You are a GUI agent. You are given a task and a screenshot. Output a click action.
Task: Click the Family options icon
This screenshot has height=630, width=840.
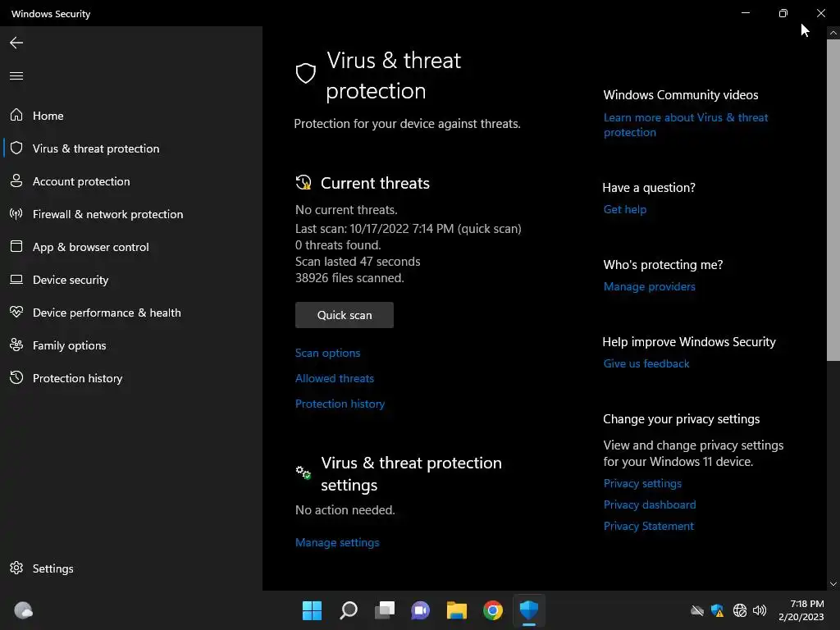click(x=16, y=345)
